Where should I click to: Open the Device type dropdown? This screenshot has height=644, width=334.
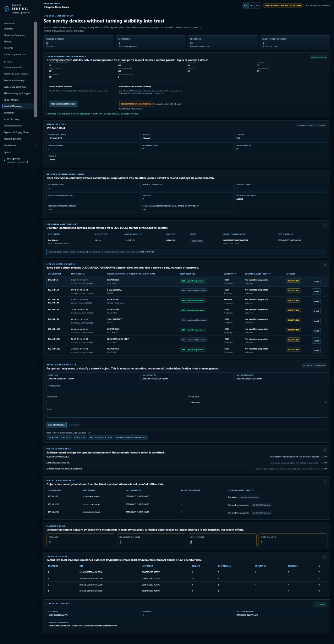258,402
